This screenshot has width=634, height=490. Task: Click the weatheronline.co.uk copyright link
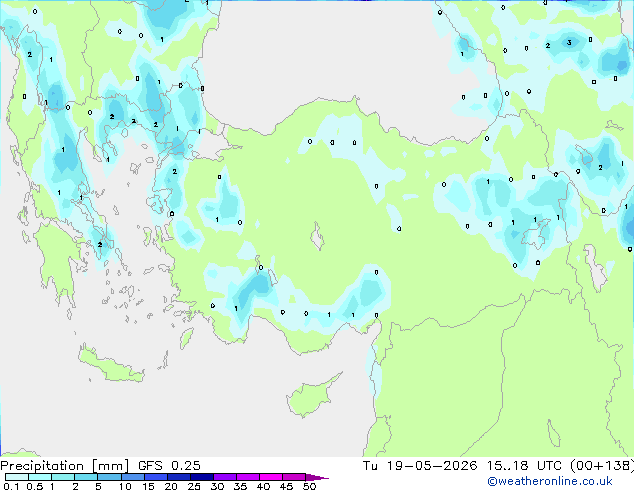pyautogui.click(x=550, y=481)
